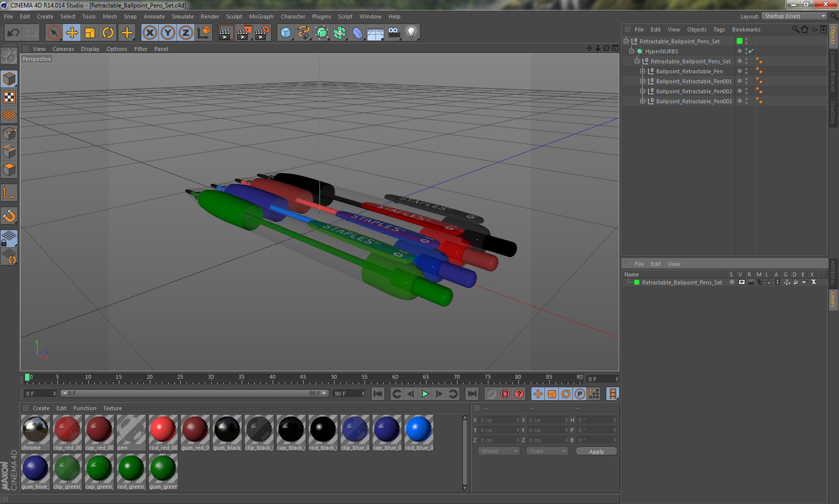Select the Undo arrow icon
The image size is (839, 504).
13,33
